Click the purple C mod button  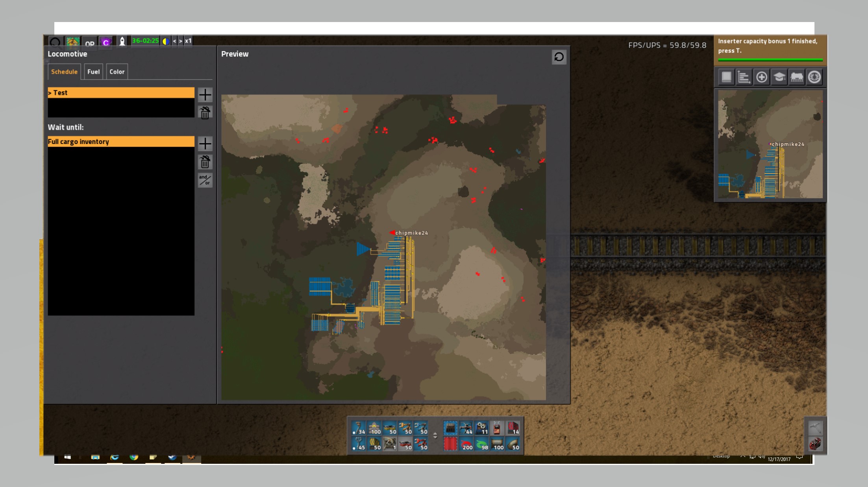[105, 42]
